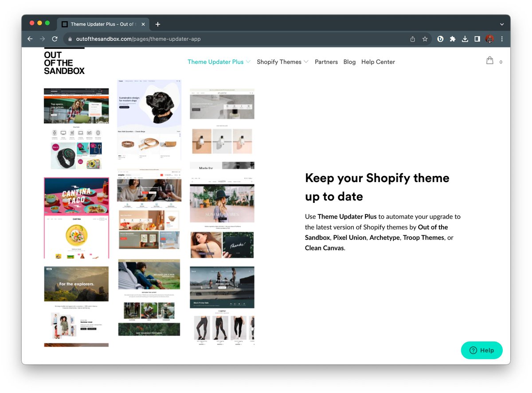Click the circular extension icon beside puzzle
This screenshot has width=532, height=393.
[x=440, y=39]
